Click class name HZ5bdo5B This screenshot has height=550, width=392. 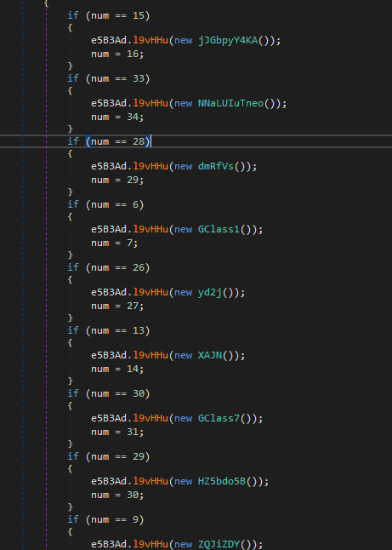point(222,481)
